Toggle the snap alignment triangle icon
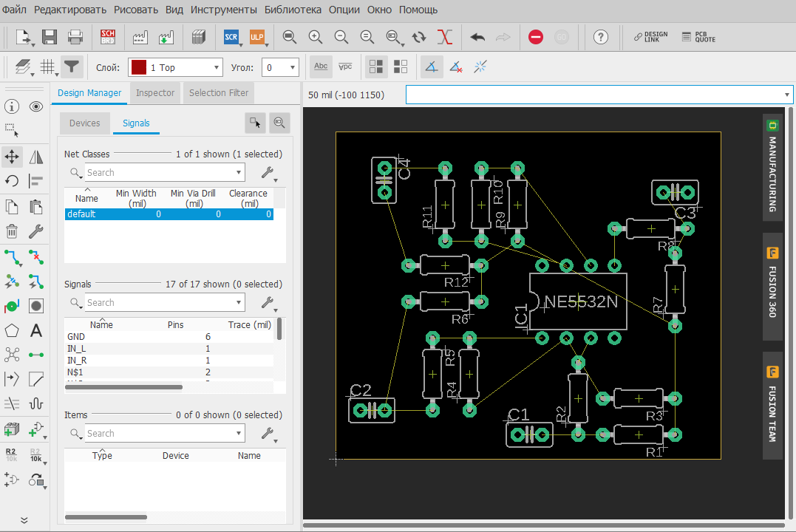The height and width of the screenshot is (532, 796). (431, 66)
